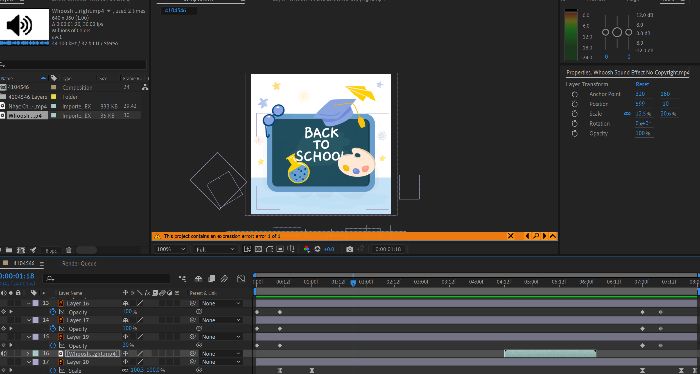The image size is (700, 374).
Task: Toggle motion blur for the composition
Action: (225, 278)
